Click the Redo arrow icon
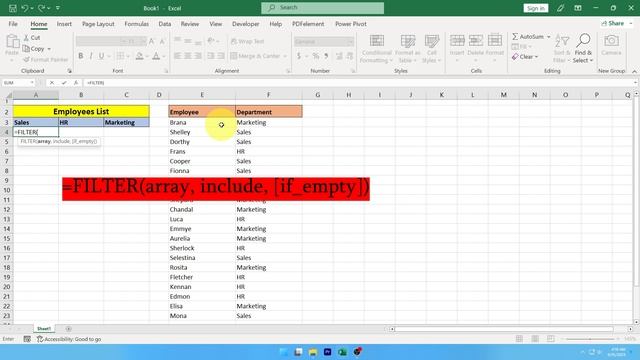Viewport: 640px width, 360px height. pyautogui.click(x=42, y=8)
